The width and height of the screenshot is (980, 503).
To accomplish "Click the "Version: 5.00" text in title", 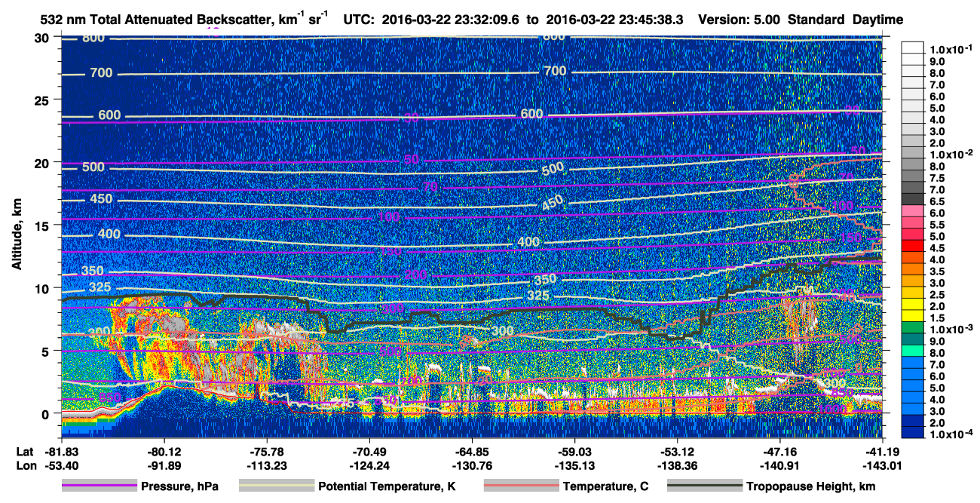I will (x=740, y=20).
